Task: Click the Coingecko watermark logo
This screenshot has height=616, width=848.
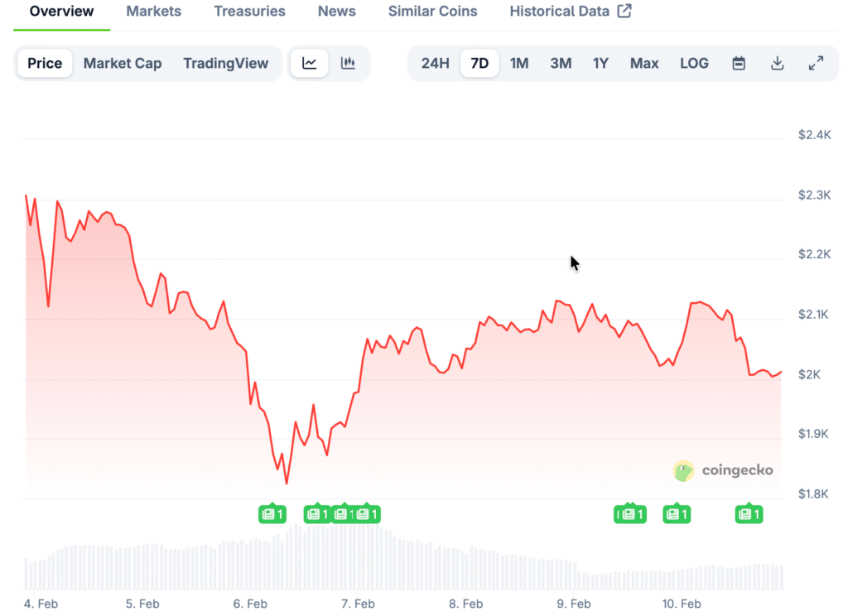Action: pos(723,470)
